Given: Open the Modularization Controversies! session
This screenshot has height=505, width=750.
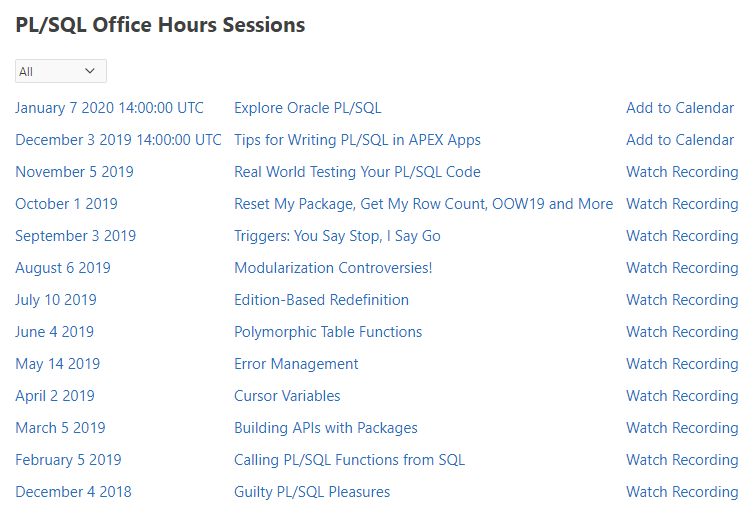Looking at the screenshot, I should [333, 268].
